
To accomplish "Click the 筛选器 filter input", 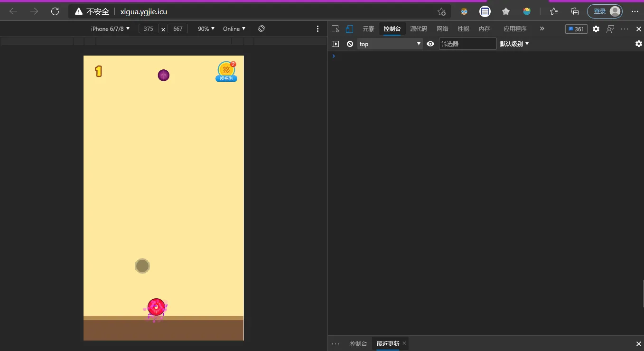I will 468,44.
